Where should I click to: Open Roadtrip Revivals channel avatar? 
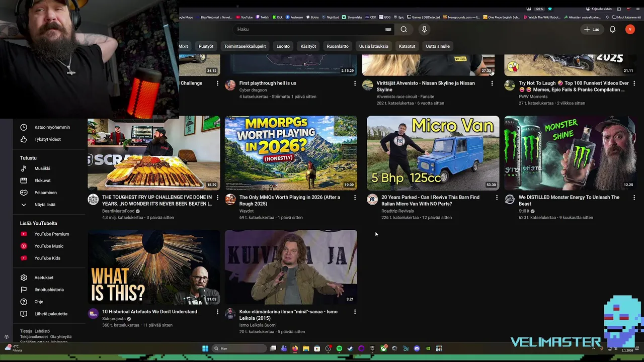pyautogui.click(x=372, y=200)
